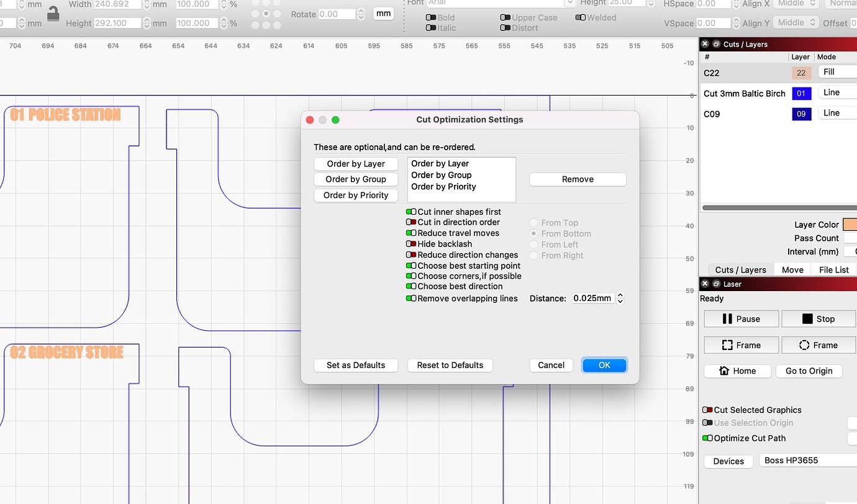Pause the current laser job
Screen dimensions: 857x504
[741, 318]
